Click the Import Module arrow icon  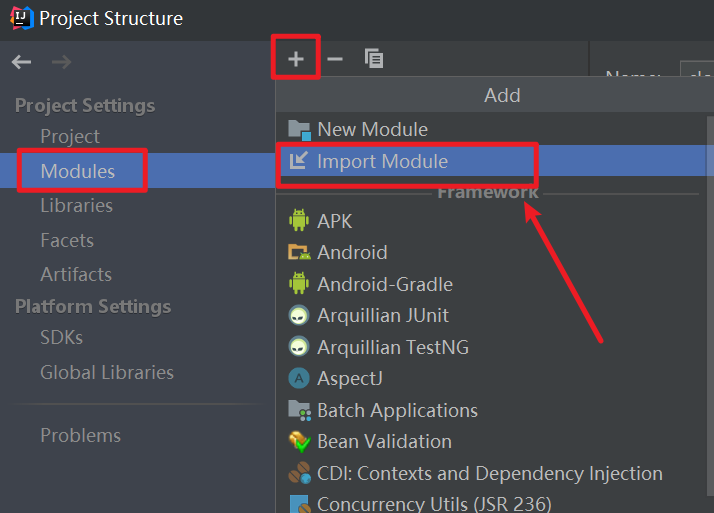[299, 161]
